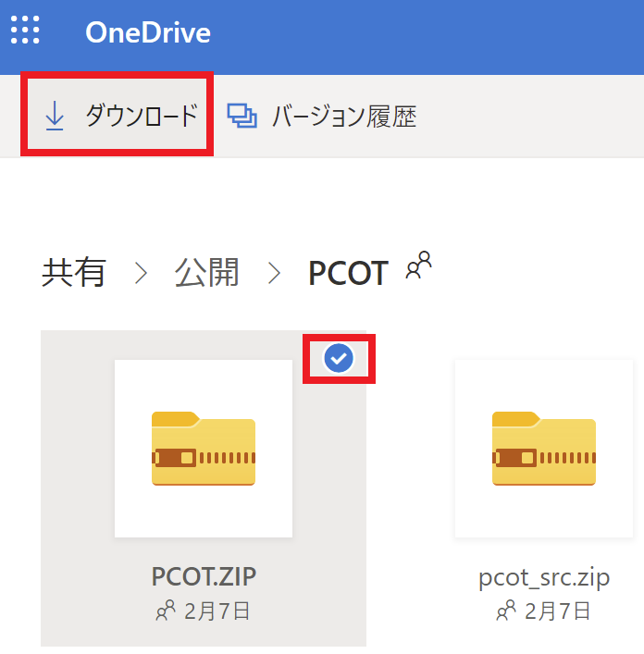Click the pcot_src.zip zip folder thumbnail
Viewport: 644px width, 654px height.
click(x=544, y=449)
